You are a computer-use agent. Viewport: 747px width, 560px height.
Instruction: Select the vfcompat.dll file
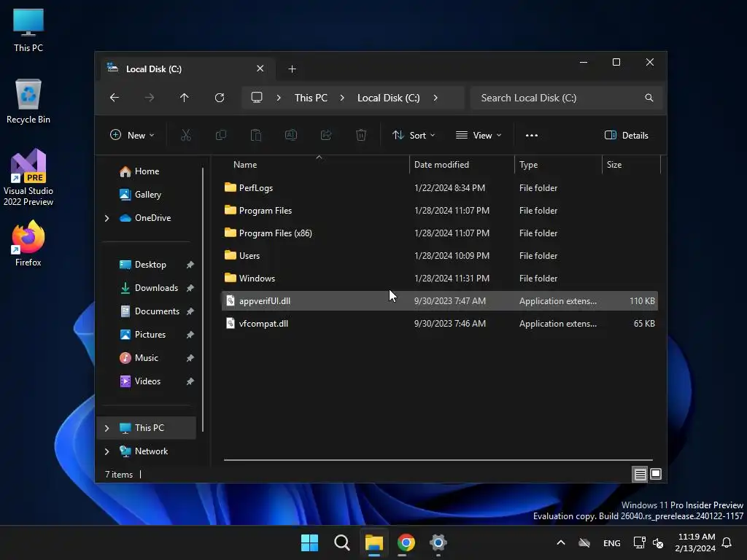(x=439, y=324)
